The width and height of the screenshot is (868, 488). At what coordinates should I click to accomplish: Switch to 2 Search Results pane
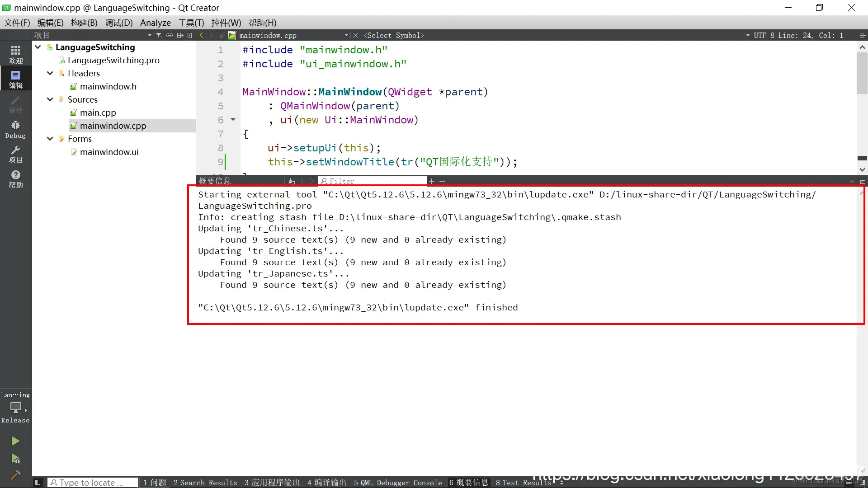click(x=205, y=483)
